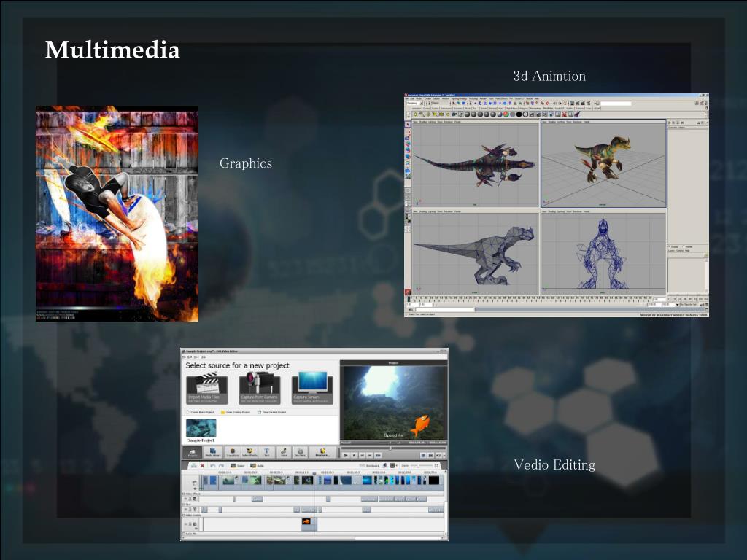Click Save Current Project link
This screenshot has height=560, width=747.
pyautogui.click(x=272, y=412)
